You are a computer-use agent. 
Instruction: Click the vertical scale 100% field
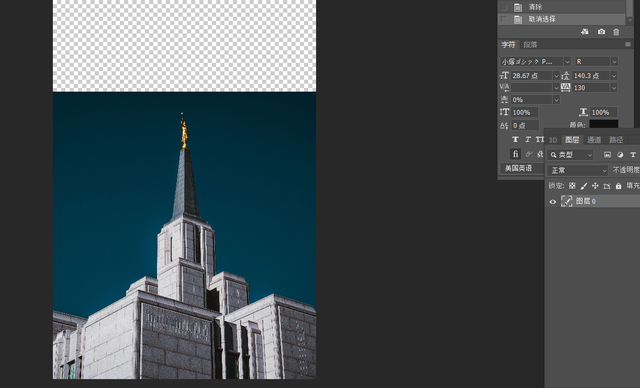point(524,112)
